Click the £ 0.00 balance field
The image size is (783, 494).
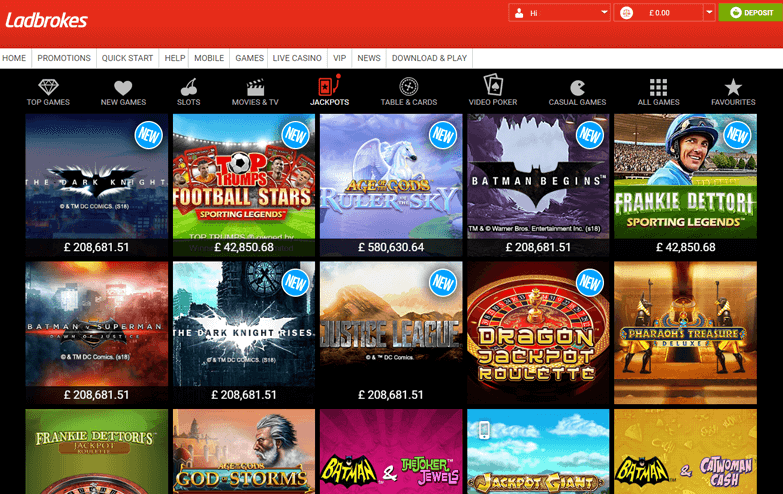tap(659, 13)
